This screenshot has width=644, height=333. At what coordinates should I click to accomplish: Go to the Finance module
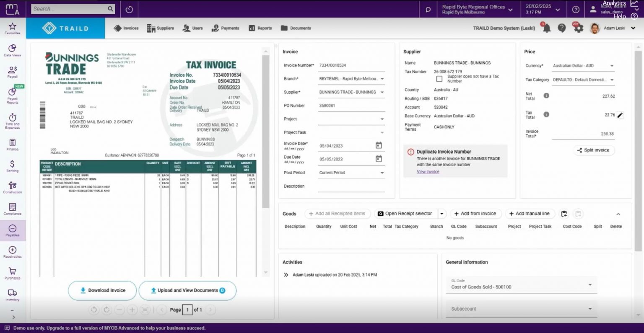pyautogui.click(x=13, y=145)
